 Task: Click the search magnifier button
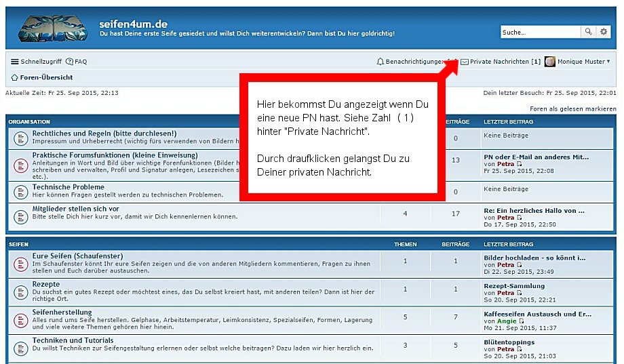pyautogui.click(x=588, y=32)
